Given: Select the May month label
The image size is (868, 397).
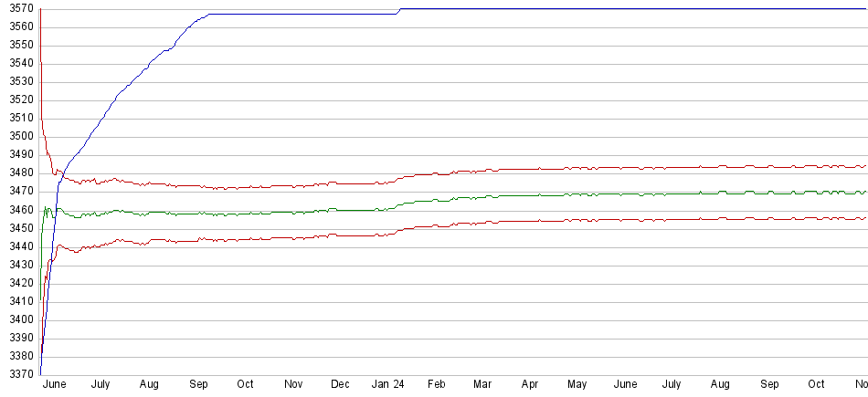Looking at the screenshot, I should pyautogui.click(x=577, y=385).
